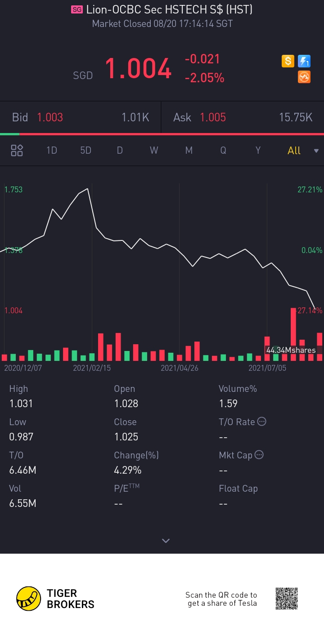Viewport: 324px width, 644px height.
Task: Tap the 2021/07/05 date label
Action: coord(267,368)
